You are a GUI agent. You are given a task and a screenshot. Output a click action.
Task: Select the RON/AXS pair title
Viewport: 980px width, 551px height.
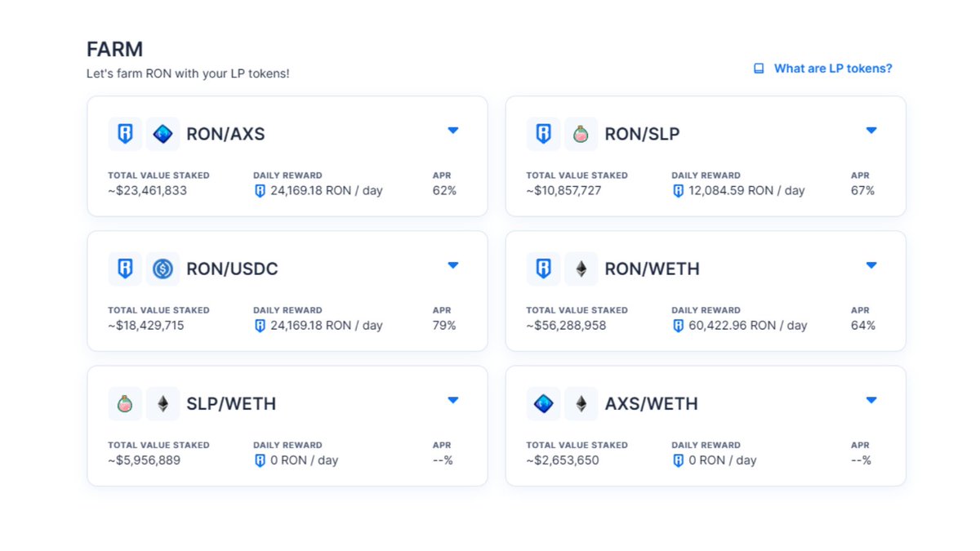click(x=225, y=134)
